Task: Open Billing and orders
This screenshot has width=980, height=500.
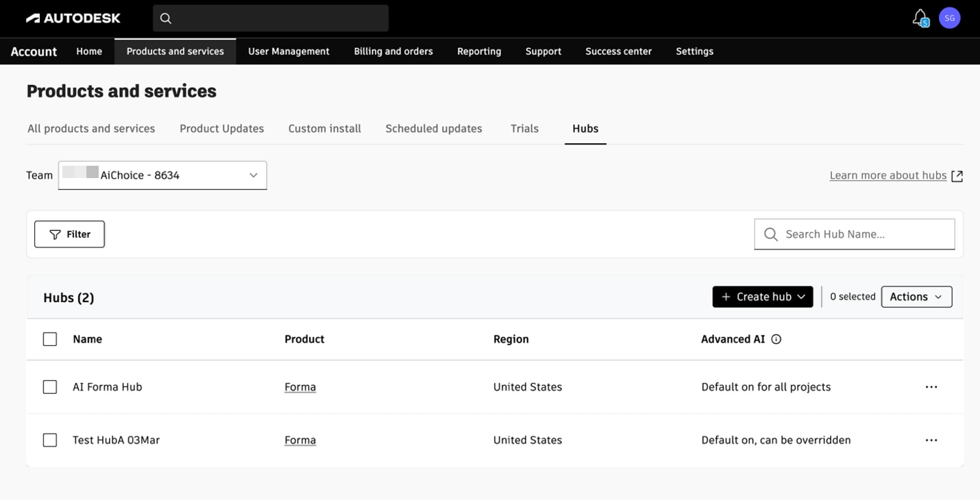Action: click(393, 51)
